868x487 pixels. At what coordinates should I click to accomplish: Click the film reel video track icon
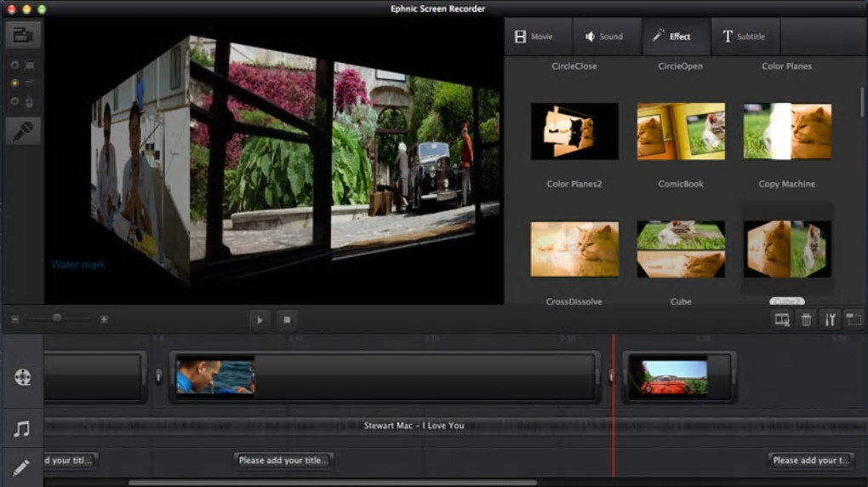(22, 377)
